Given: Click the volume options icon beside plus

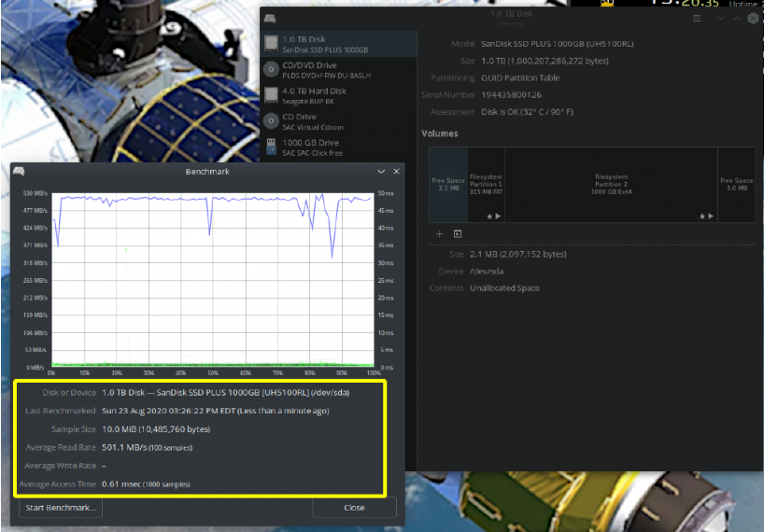Looking at the screenshot, I should coord(458,234).
